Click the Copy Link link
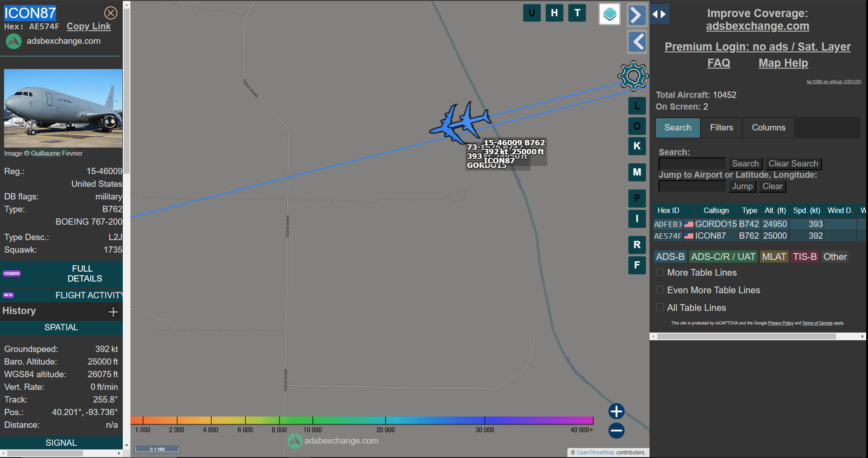Viewport: 868px width, 458px height. coord(88,27)
